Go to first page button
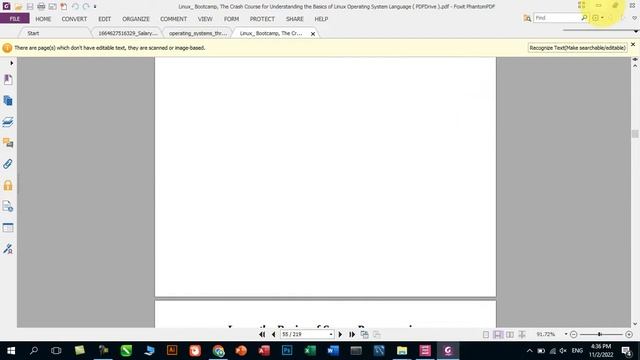 click(262, 334)
